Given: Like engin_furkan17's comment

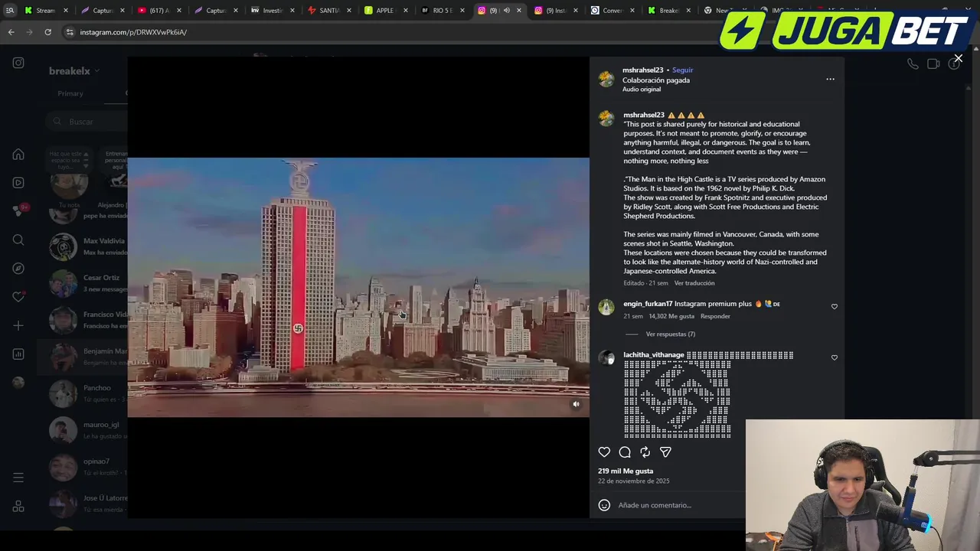Looking at the screenshot, I should click(x=835, y=307).
